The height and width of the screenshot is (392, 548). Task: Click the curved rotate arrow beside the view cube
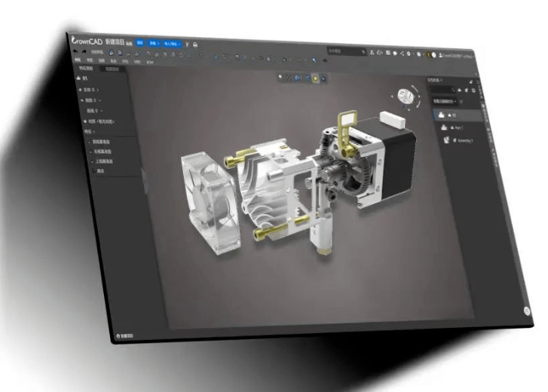416,89
